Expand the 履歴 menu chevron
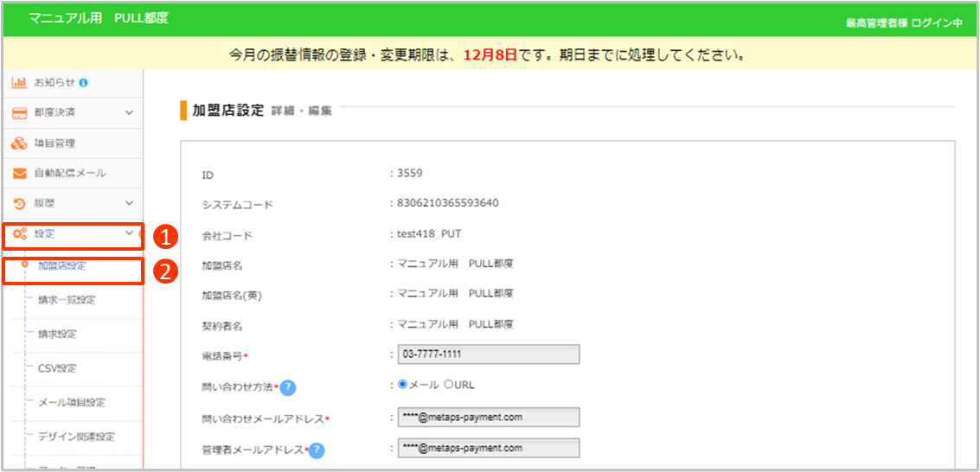 pos(129,204)
